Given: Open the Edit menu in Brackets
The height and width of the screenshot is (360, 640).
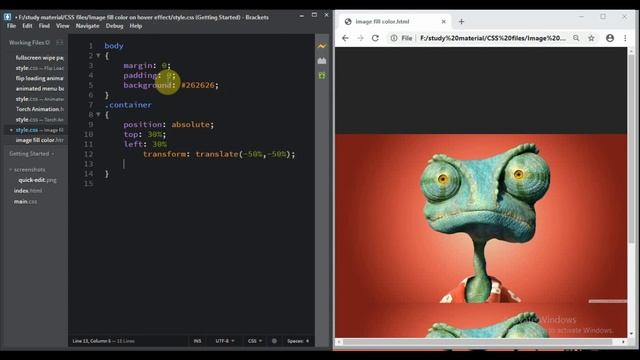Looking at the screenshot, I should click(27, 26).
